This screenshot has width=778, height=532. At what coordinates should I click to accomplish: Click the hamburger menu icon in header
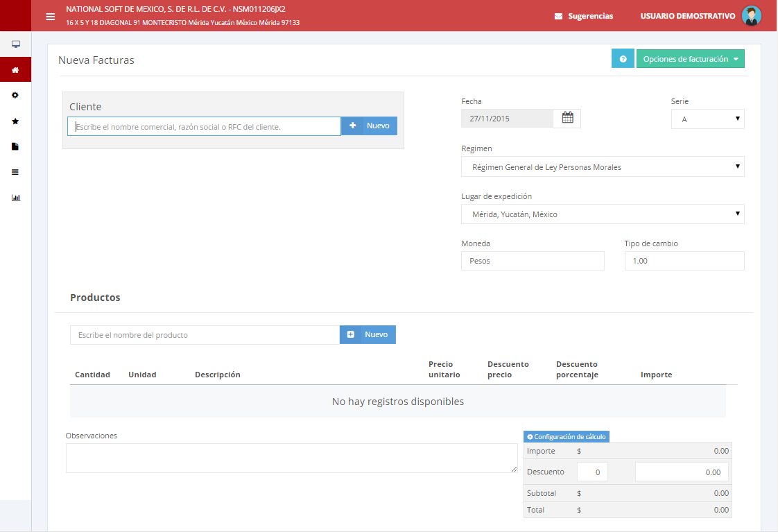point(51,17)
